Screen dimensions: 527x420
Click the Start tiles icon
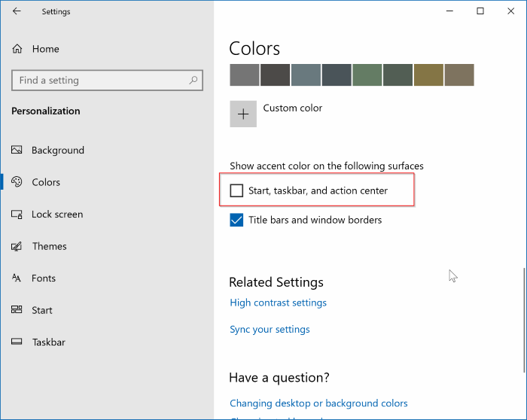17,309
